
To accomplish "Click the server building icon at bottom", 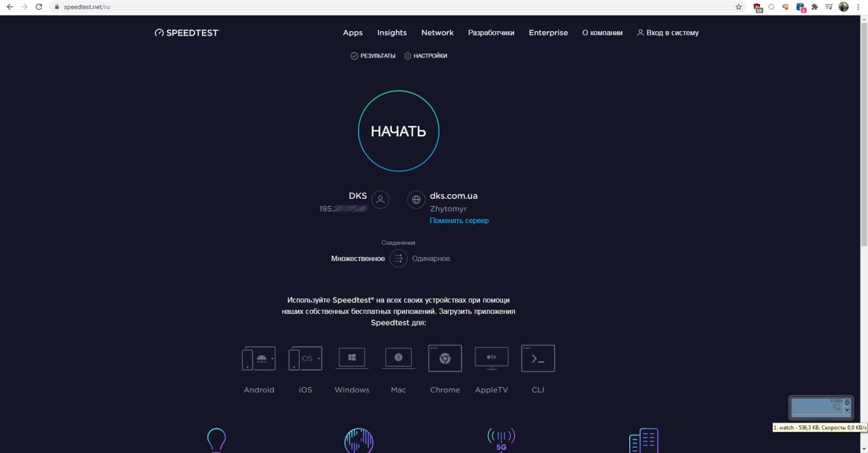I will 644,440.
